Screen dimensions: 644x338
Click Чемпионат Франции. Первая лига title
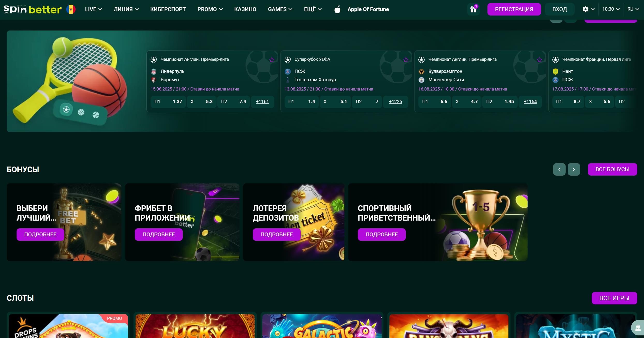coord(596,59)
